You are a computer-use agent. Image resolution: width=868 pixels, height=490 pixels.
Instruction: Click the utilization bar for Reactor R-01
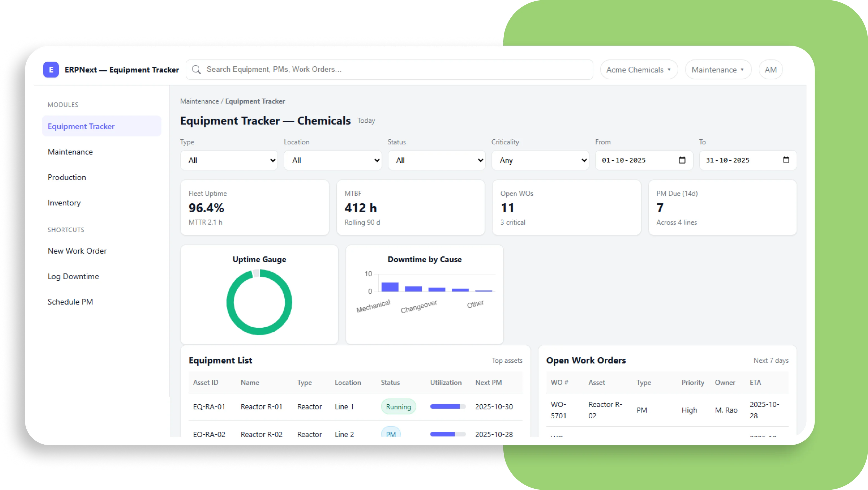click(x=447, y=406)
